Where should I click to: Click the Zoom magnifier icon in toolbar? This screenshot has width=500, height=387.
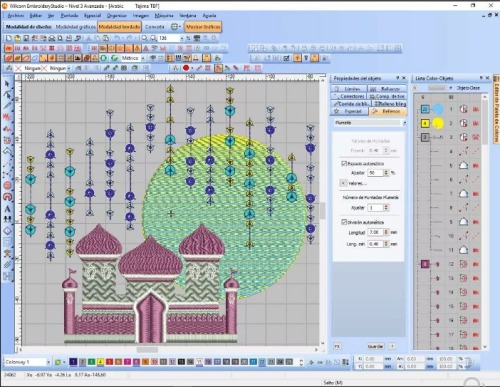click(x=145, y=38)
